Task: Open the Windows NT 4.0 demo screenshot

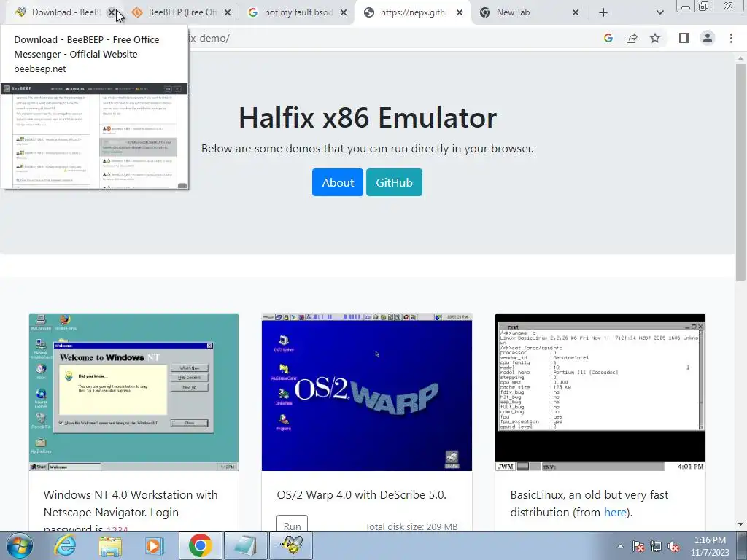Action: (134, 392)
